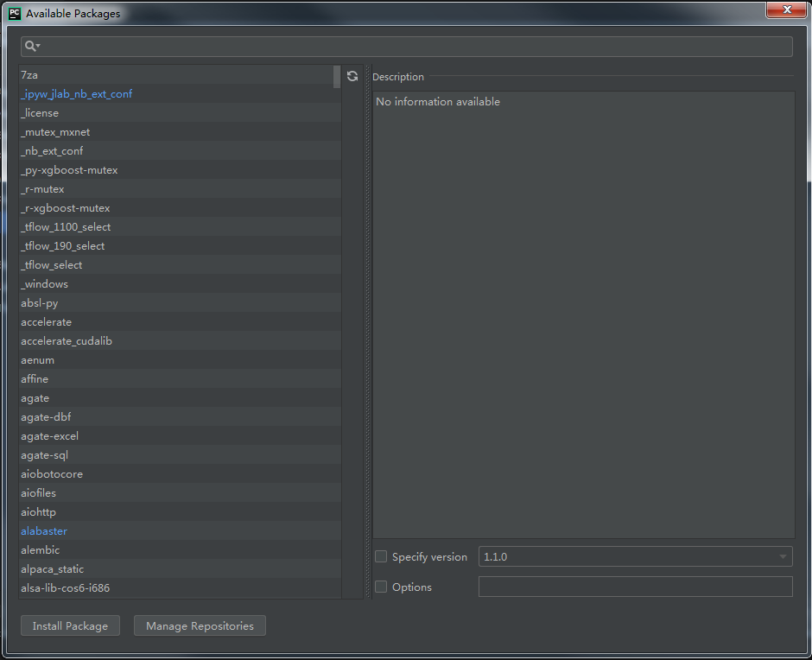Select the affine package
This screenshot has height=660, width=812.
[180, 378]
